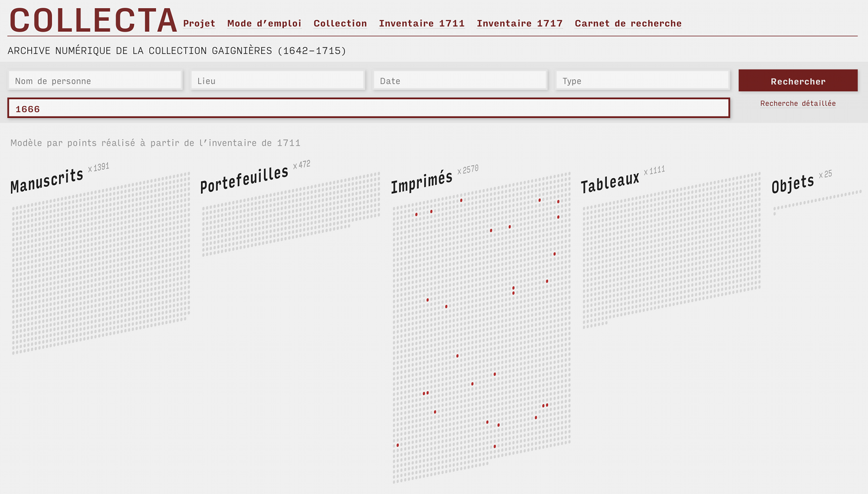Click the x 472 count label
The width and height of the screenshot is (868, 494).
coord(302,165)
